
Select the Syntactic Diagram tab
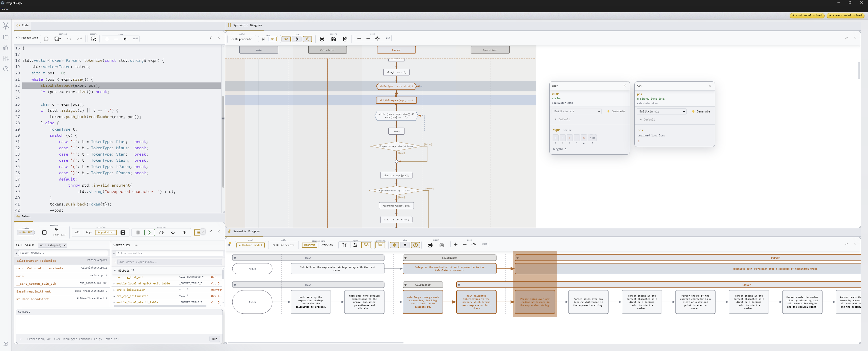245,25
